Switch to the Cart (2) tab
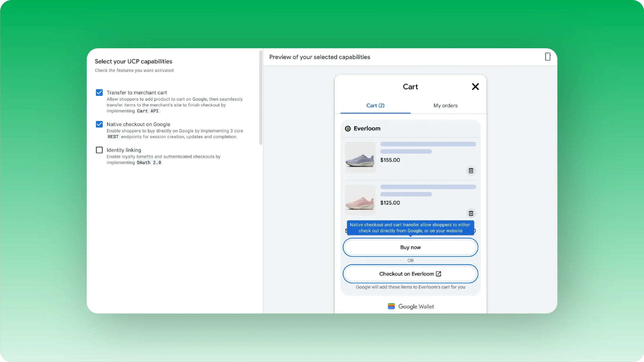 point(375,106)
